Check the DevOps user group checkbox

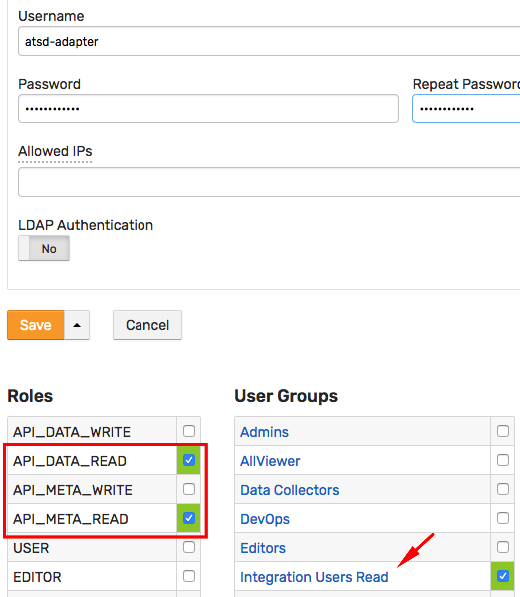[503, 518]
